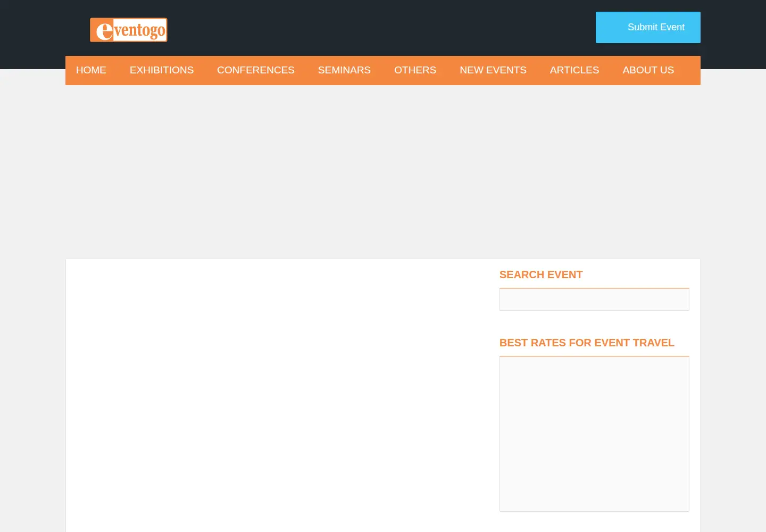The height and width of the screenshot is (532, 766).
Task: Open the OTHERS category
Action: pos(415,70)
